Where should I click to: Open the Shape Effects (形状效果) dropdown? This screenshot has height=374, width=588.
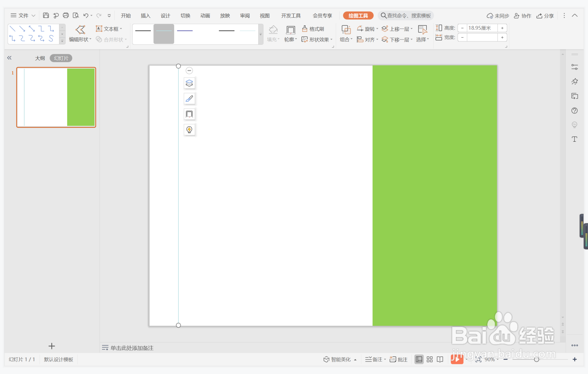click(x=320, y=39)
